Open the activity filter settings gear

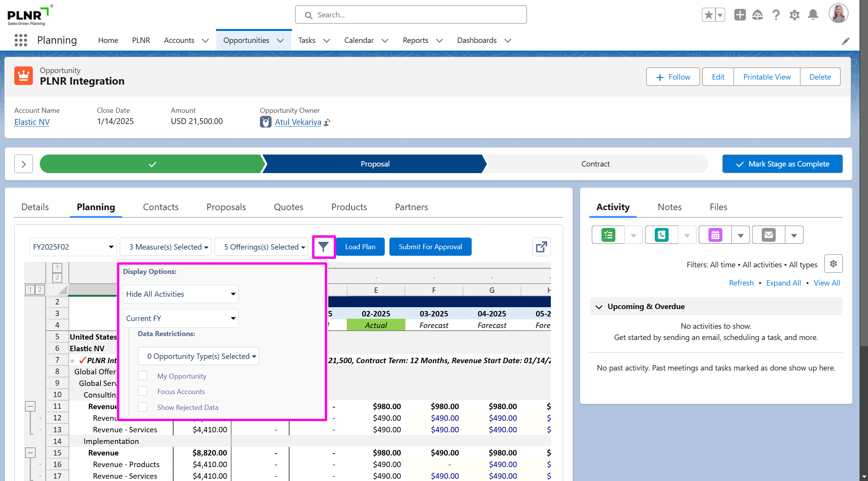833,264
